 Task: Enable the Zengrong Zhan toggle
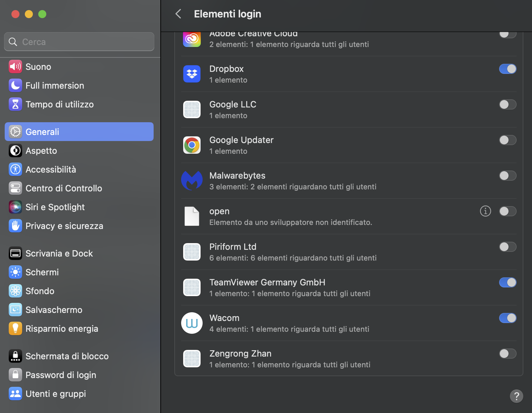coord(508,354)
